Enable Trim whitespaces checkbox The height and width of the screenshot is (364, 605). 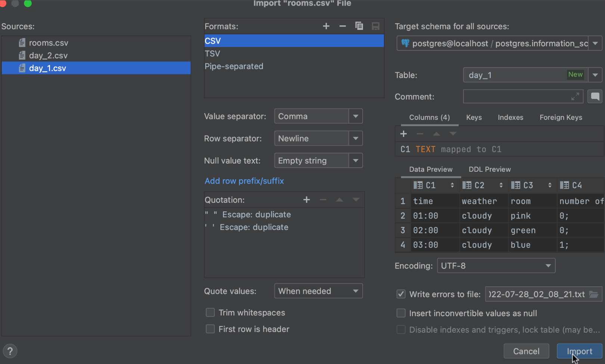pyautogui.click(x=211, y=312)
